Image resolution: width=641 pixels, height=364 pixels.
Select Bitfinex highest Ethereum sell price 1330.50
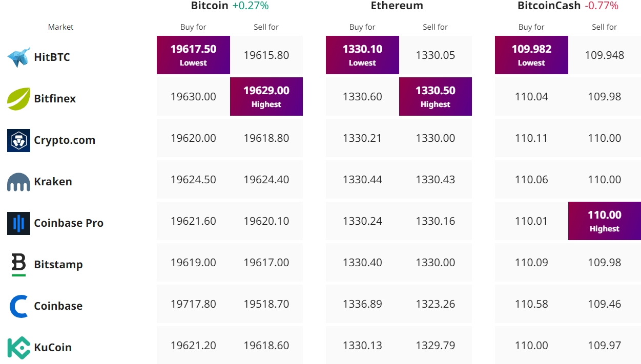(x=436, y=96)
